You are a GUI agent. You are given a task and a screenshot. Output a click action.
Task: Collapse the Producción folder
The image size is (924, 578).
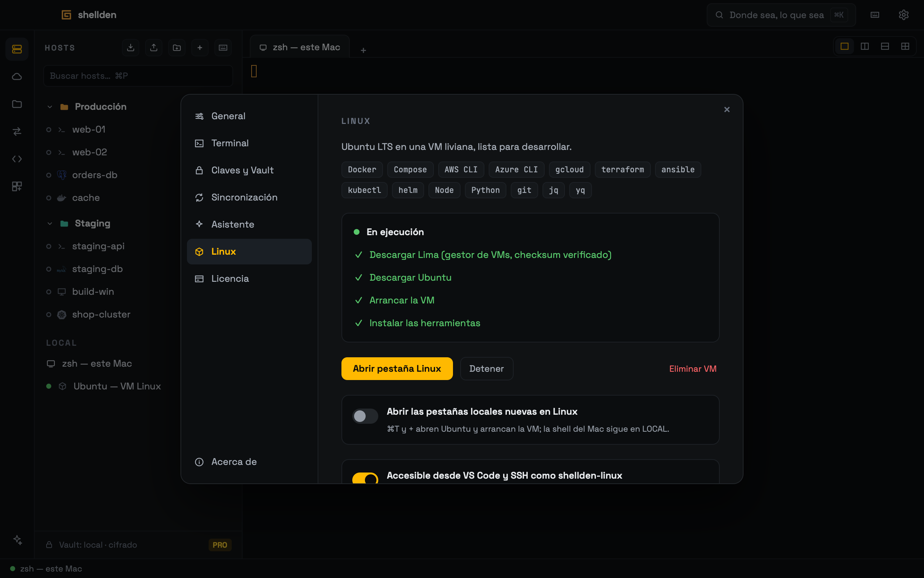point(50,107)
